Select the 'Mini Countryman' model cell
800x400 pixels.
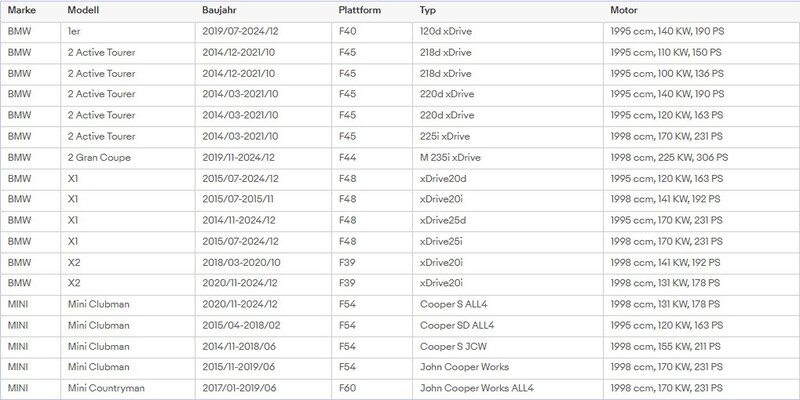[106, 388]
